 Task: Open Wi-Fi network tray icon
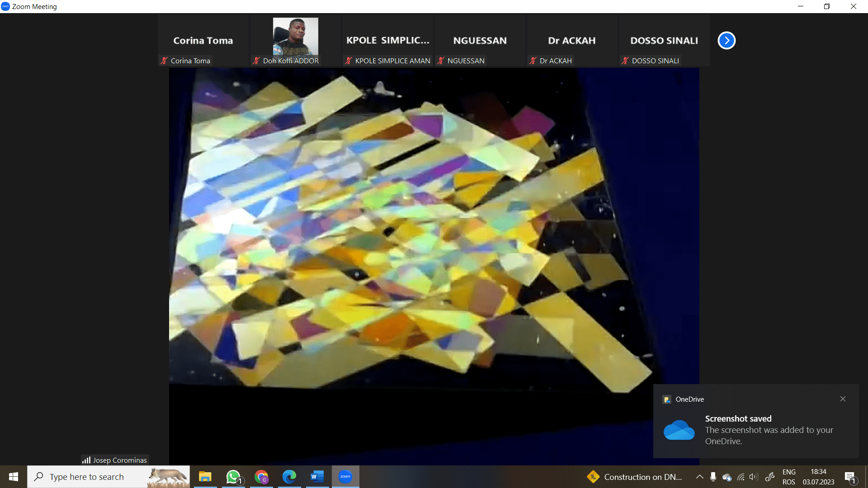click(741, 477)
